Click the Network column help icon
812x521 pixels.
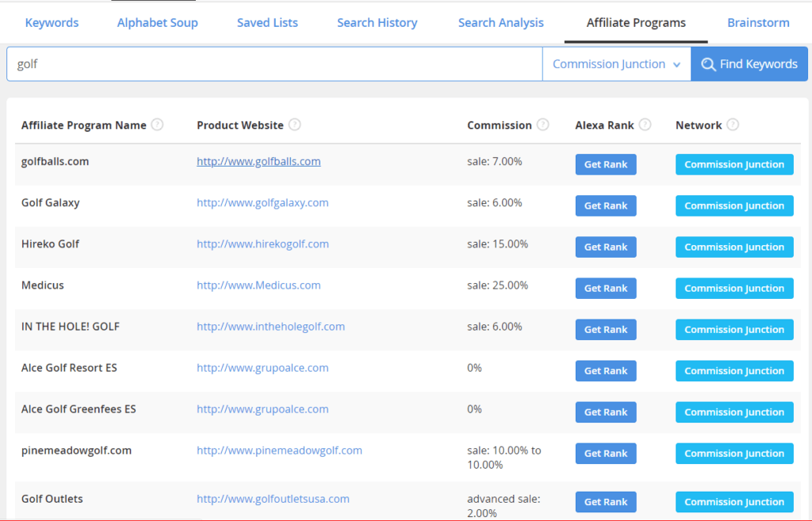733,125
